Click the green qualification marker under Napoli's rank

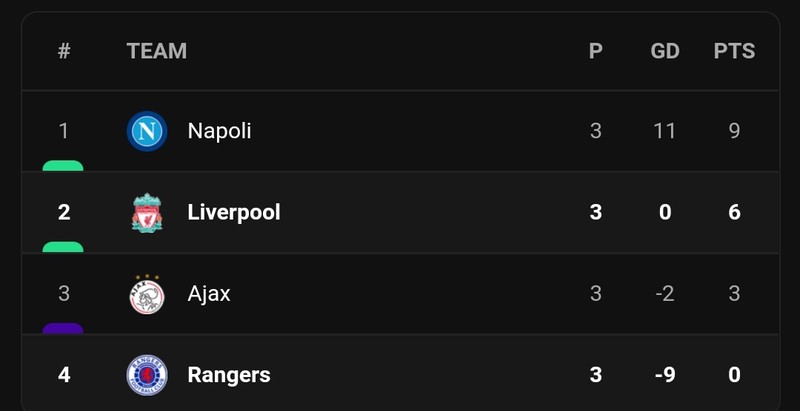pyautogui.click(x=63, y=166)
